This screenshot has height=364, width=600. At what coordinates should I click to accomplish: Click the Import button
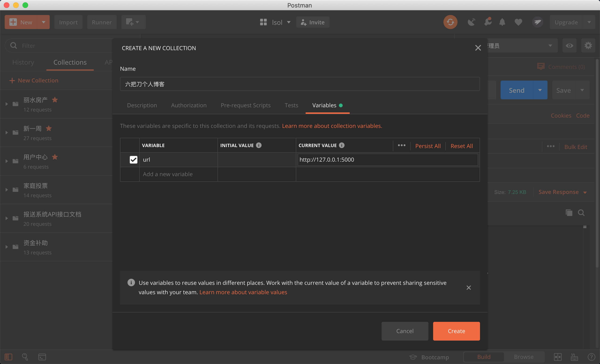tap(68, 22)
